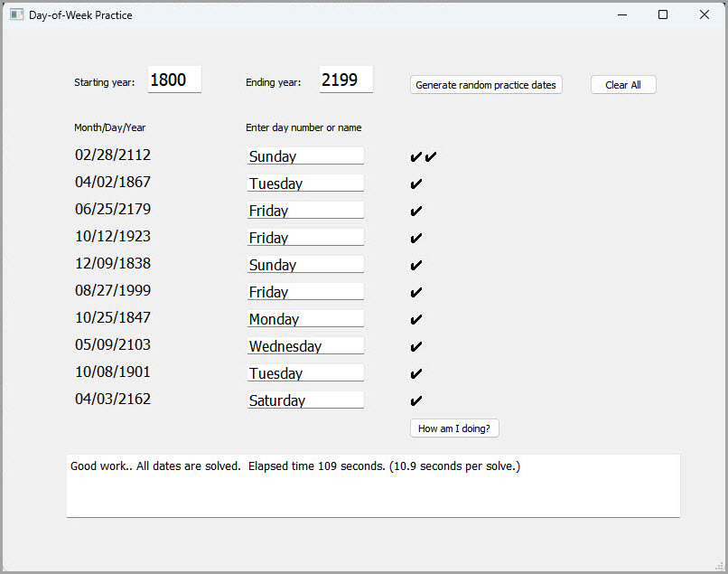Click the checkmark in the 10/08/1901 row
Viewport: 728px width, 574px height.
click(416, 373)
